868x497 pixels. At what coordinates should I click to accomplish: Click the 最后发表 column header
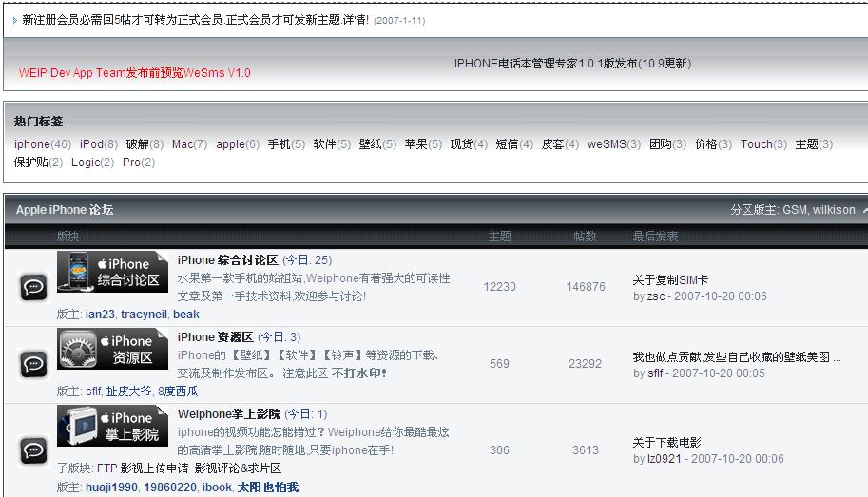655,237
